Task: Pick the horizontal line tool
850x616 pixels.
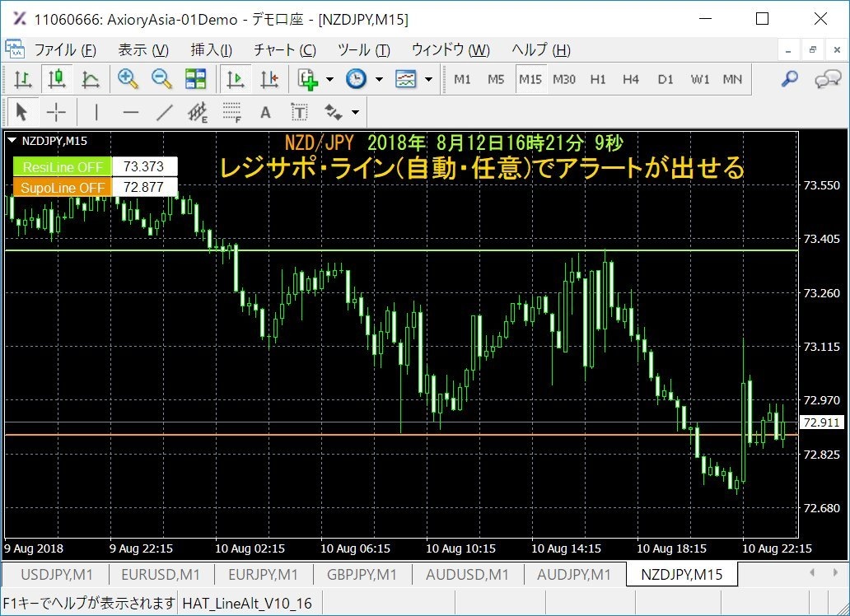Action: tap(131, 112)
